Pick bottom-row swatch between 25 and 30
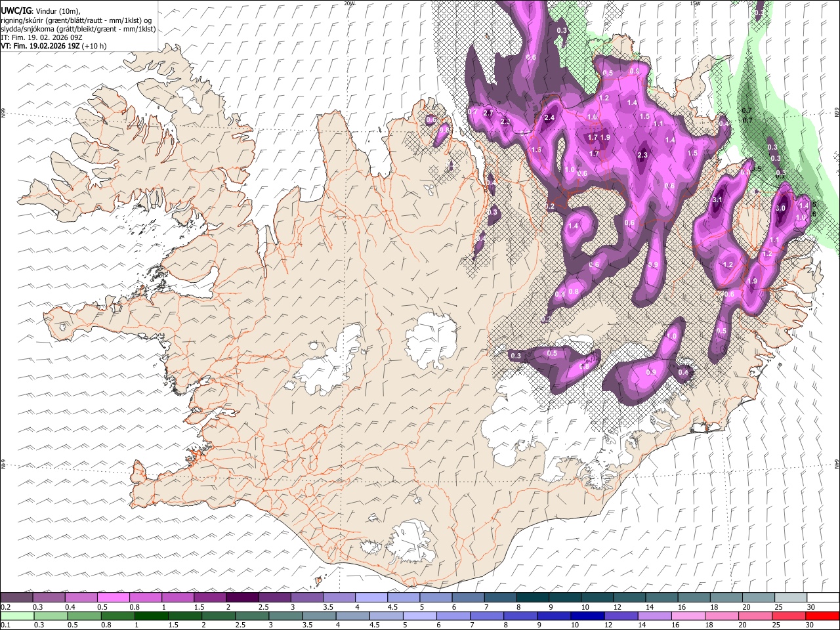Image resolution: width=840 pixels, height=630 pixels. click(789, 616)
